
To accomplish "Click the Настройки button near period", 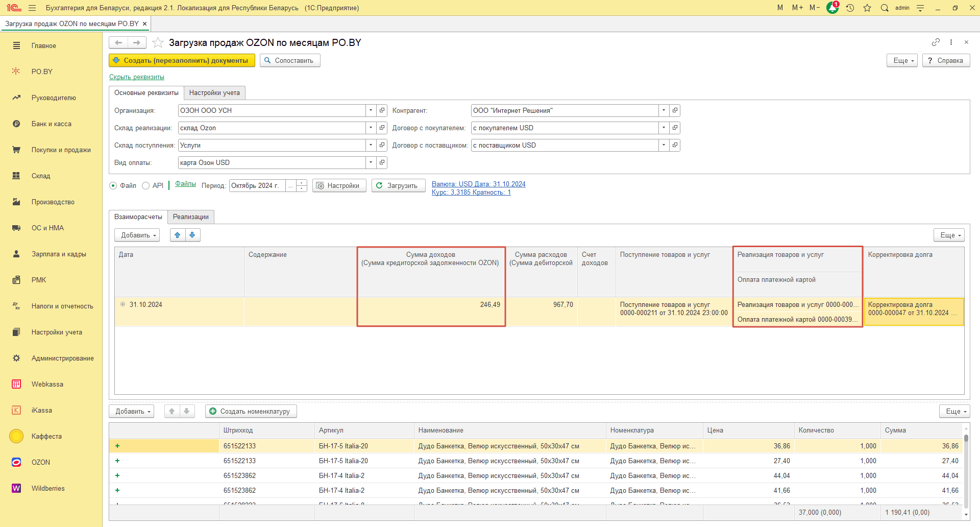I will pos(339,185).
